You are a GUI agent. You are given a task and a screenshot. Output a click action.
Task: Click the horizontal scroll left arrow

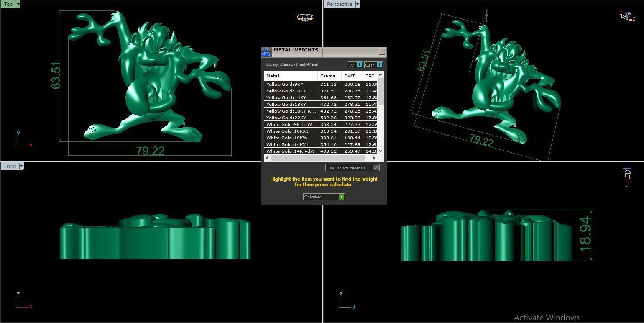pyautogui.click(x=267, y=158)
